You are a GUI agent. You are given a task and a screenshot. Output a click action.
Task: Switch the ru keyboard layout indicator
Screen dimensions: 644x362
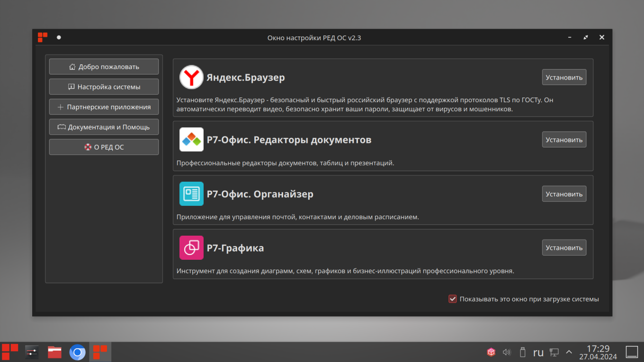(538, 353)
